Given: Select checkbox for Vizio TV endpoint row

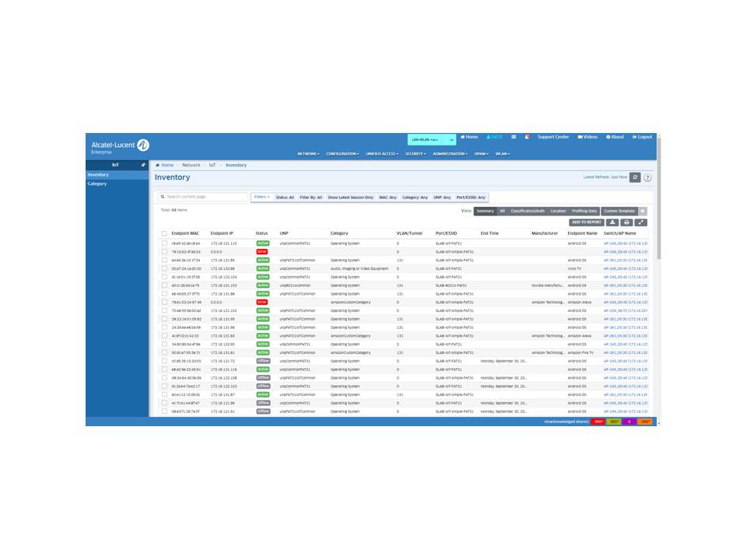Looking at the screenshot, I should pyautogui.click(x=164, y=268).
